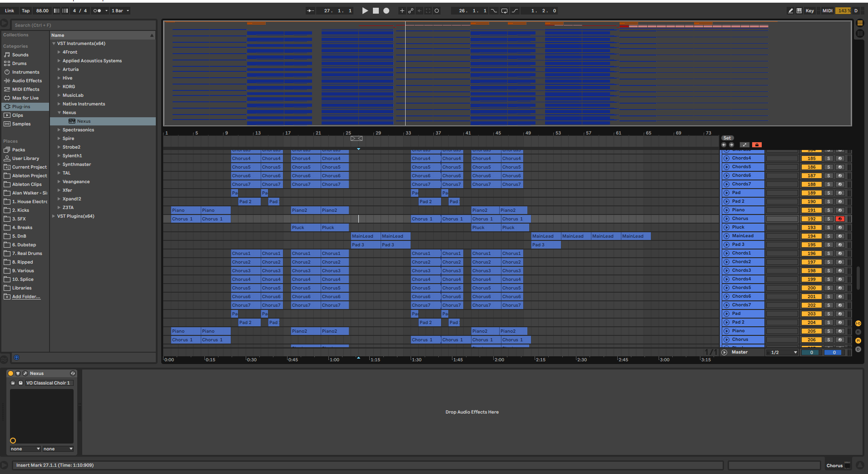Click the Stop transport button

376,10
